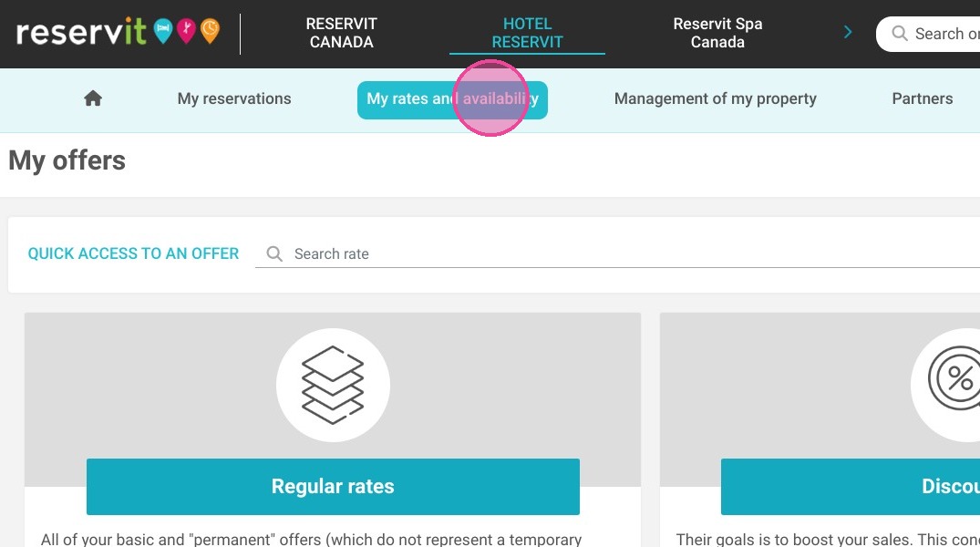The height and width of the screenshot is (547, 980).
Task: Switch to the Reservit Spa Canada tab
Action: [717, 33]
